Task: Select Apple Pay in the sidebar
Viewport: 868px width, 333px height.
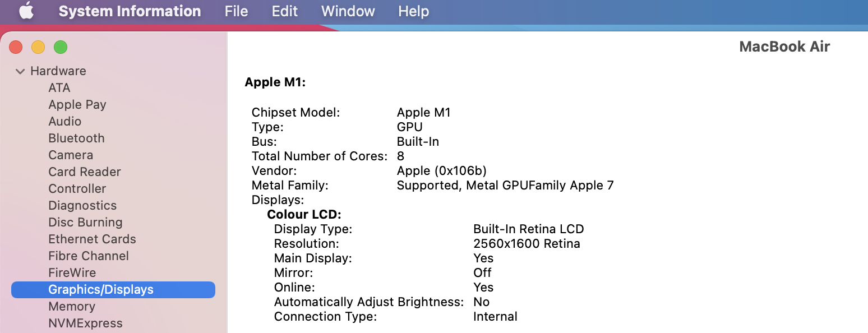Action: pyautogui.click(x=77, y=105)
